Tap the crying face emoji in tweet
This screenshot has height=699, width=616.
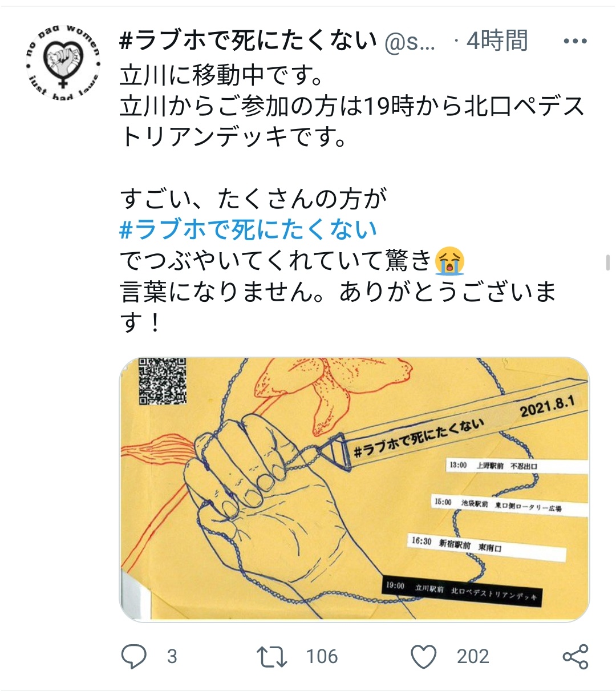point(449,261)
